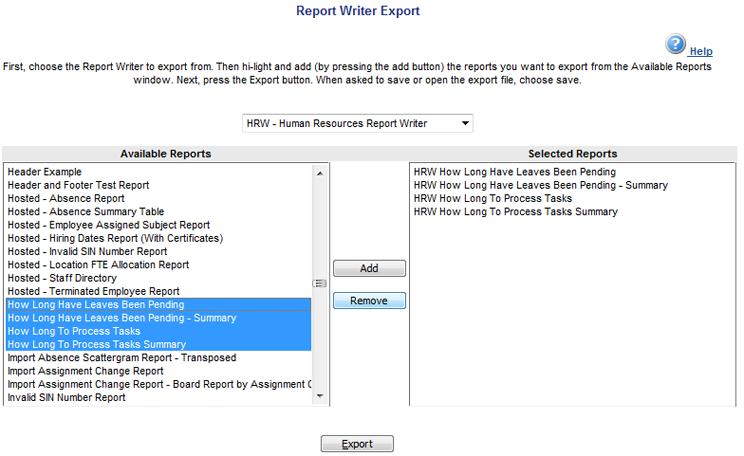Choose Hosted - Absence Report
This screenshot has width=744, height=456.
(66, 198)
